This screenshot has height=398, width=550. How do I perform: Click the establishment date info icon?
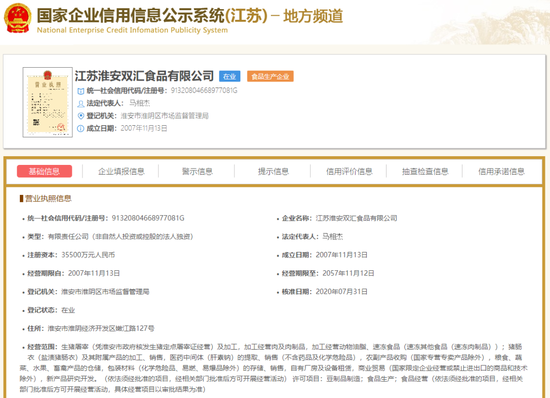(x=81, y=128)
